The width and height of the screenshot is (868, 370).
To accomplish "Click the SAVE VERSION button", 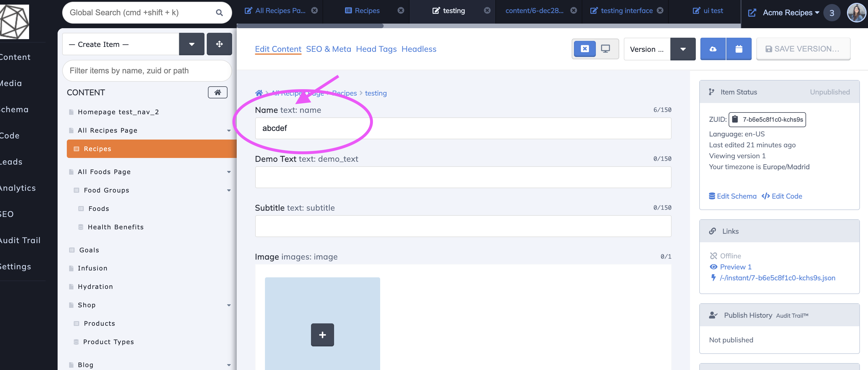I will [x=803, y=49].
